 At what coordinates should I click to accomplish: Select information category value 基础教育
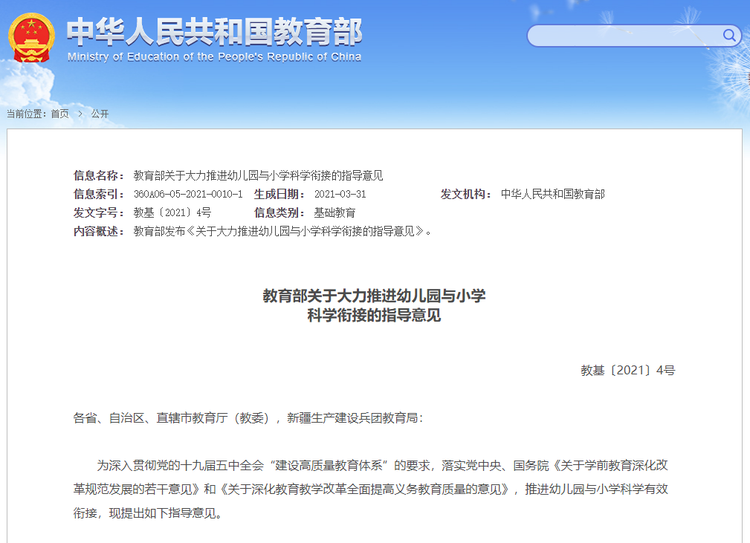pos(335,213)
